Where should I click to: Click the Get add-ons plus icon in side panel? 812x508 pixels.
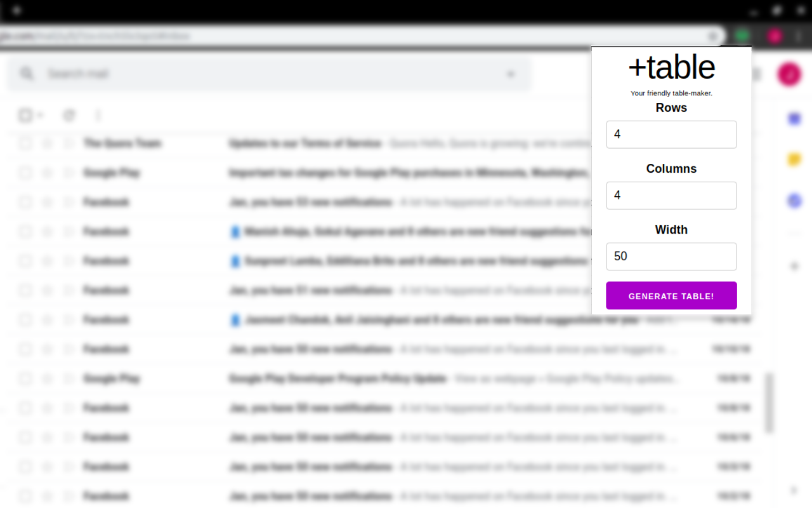(x=794, y=266)
